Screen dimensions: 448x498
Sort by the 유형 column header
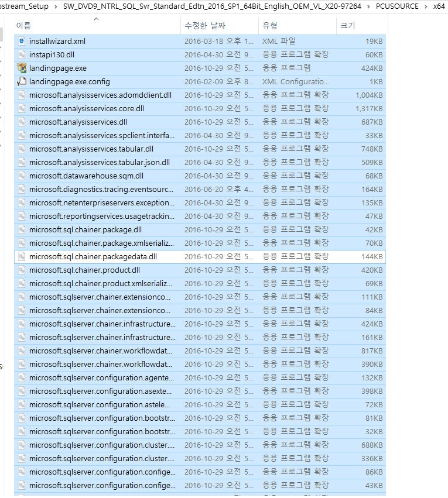(x=297, y=25)
